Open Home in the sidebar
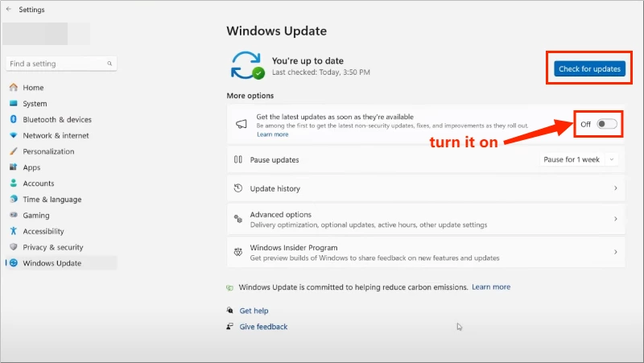 click(x=61, y=88)
